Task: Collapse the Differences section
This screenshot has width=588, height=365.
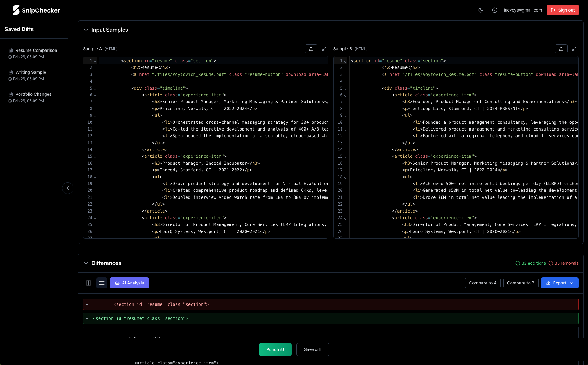Action: (x=86, y=263)
